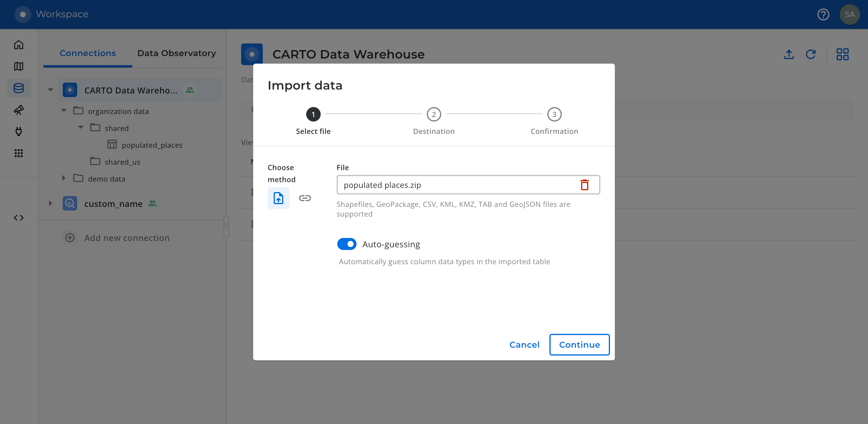Collapse the CARTO Data Warehouse tree node
Image resolution: width=868 pixels, height=424 pixels.
coord(51,90)
